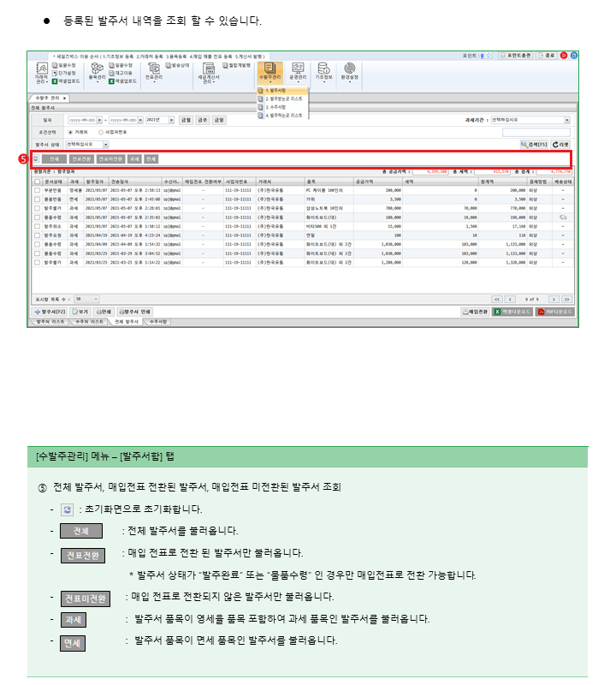Close the 수발주 관리 tab
This screenshot has height=685, width=616.
[x=64, y=98]
